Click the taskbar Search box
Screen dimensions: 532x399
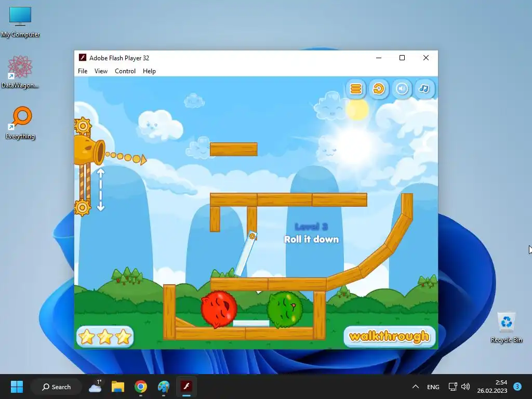56,387
